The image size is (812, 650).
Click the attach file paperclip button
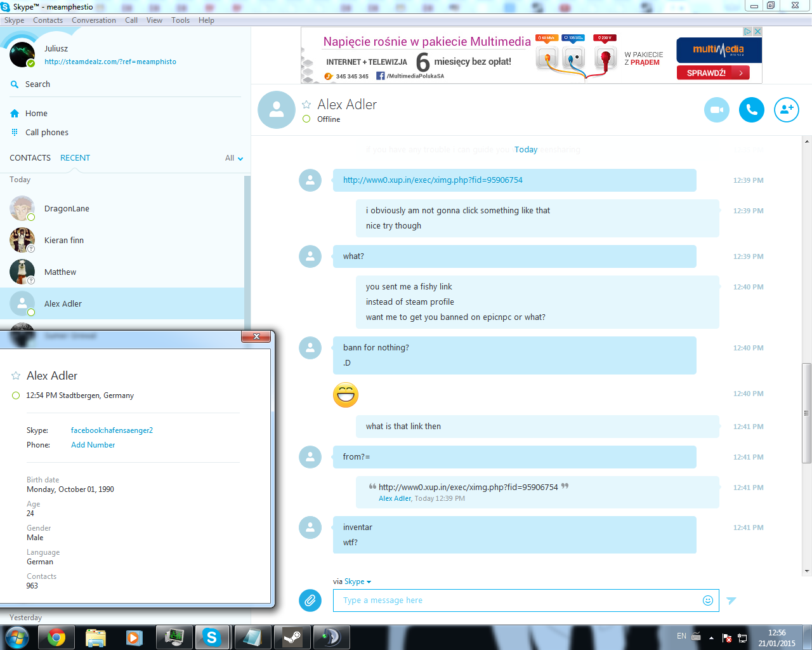310,600
